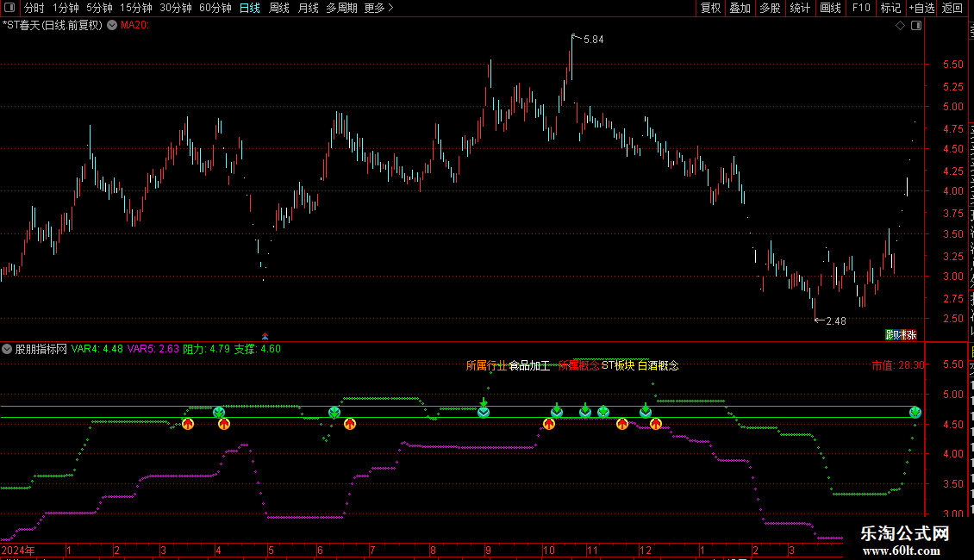This screenshot has width=974, height=560.
Task: Toggle the right side panel icon
Action: click(x=916, y=26)
